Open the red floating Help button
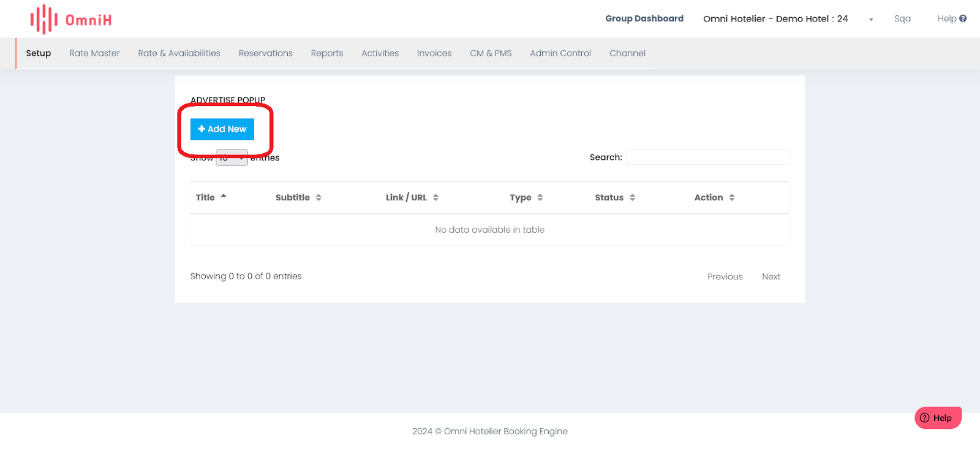The image size is (980, 449). (938, 418)
